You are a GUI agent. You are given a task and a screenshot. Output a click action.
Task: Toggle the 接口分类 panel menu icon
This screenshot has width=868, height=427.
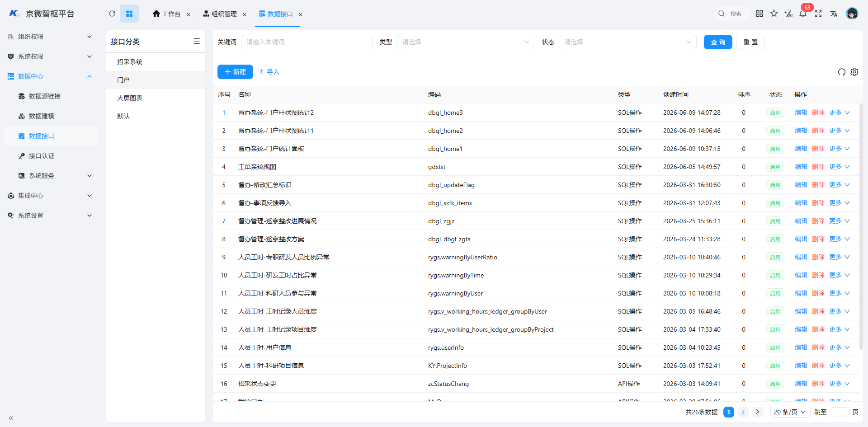tap(197, 41)
